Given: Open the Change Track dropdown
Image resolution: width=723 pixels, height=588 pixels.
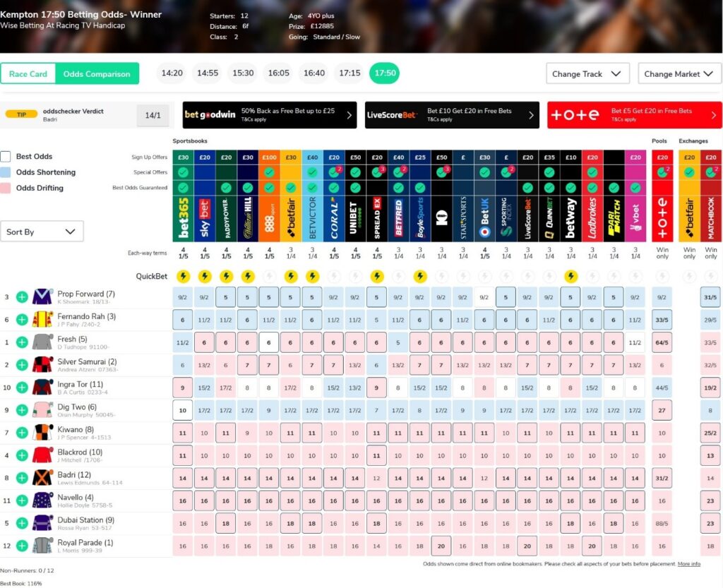Looking at the screenshot, I should (x=587, y=73).
